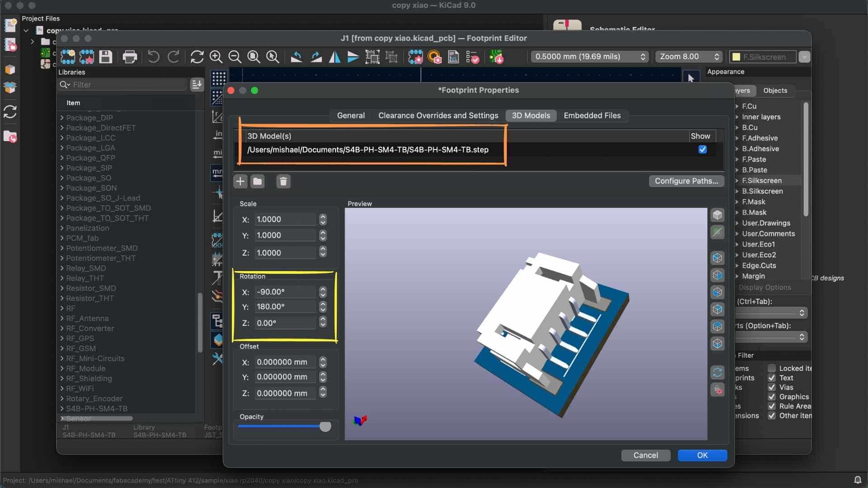Click the zoom in magnifier icon
Image resolution: width=868 pixels, height=488 pixels.
coord(216,57)
